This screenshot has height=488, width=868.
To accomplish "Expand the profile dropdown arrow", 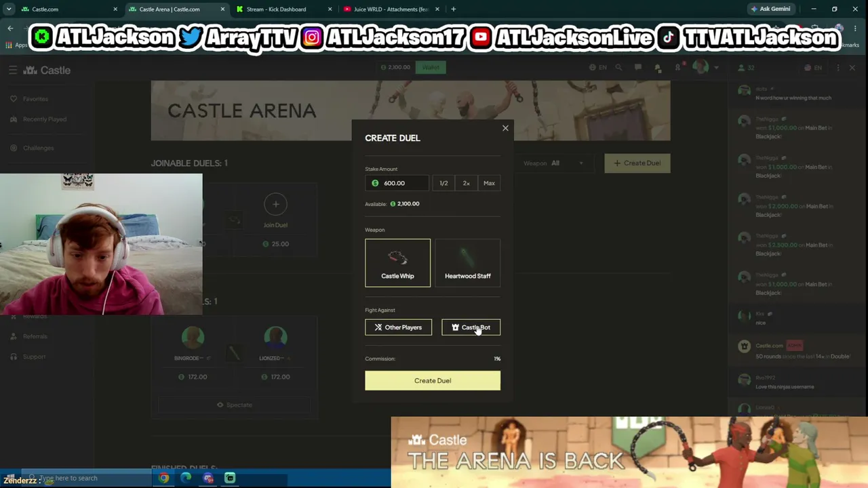I will coord(716,68).
